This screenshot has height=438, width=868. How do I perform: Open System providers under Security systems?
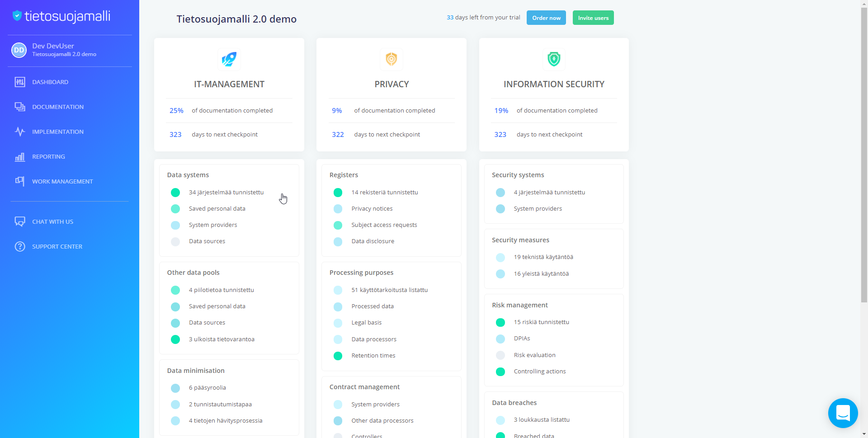(538, 208)
